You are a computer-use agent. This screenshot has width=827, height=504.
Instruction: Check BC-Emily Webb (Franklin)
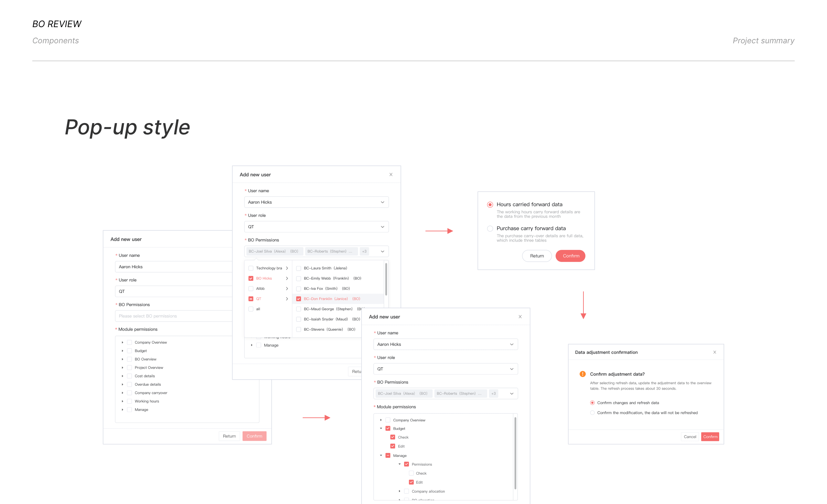(298, 278)
